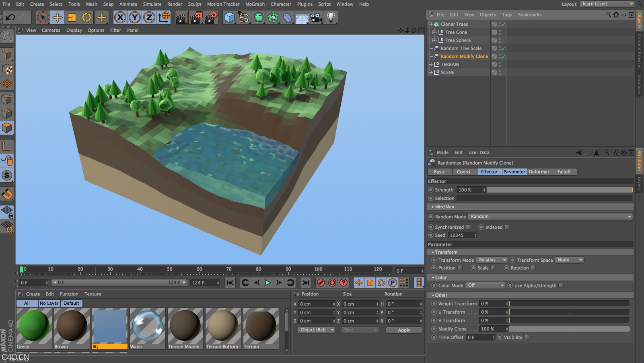This screenshot has height=363, width=644.
Task: Collapse the Transform section in Parameter panel
Action: click(x=434, y=252)
